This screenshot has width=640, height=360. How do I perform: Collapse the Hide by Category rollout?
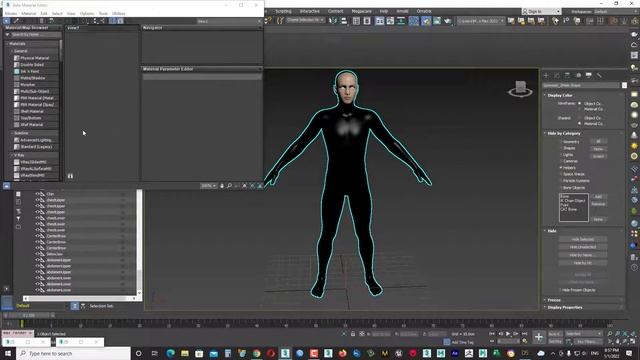[x=564, y=133]
